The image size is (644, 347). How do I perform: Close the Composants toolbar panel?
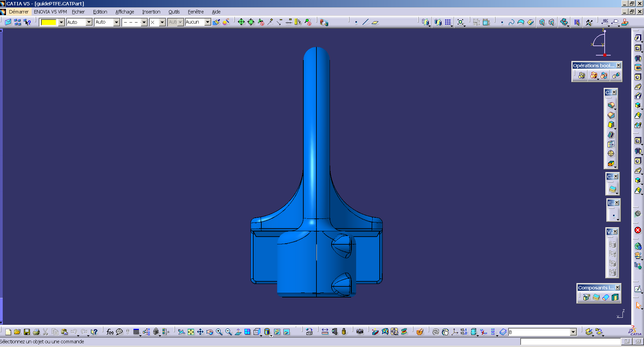(617, 287)
